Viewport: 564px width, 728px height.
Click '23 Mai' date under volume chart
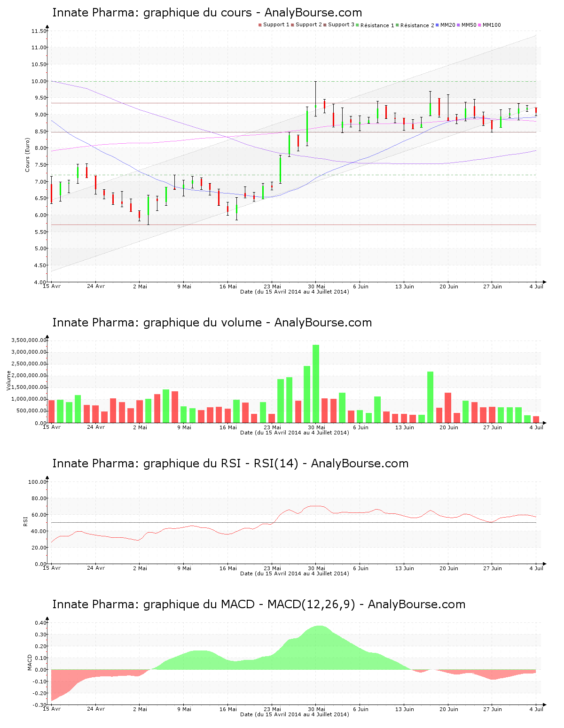coord(273,427)
